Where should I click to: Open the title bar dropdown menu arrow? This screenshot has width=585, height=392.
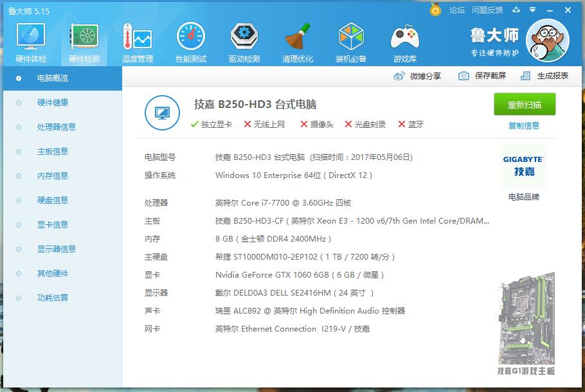[533, 10]
